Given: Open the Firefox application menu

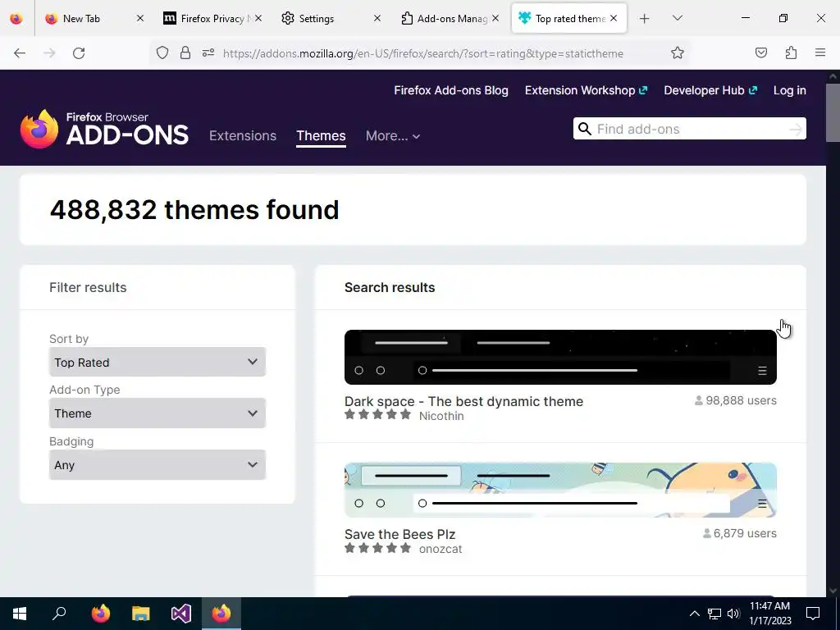Looking at the screenshot, I should coord(820,53).
